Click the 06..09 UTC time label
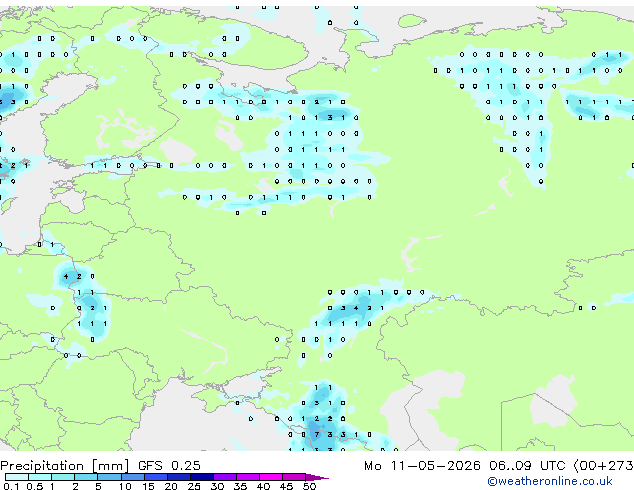The height and width of the screenshot is (490, 634). 527,466
